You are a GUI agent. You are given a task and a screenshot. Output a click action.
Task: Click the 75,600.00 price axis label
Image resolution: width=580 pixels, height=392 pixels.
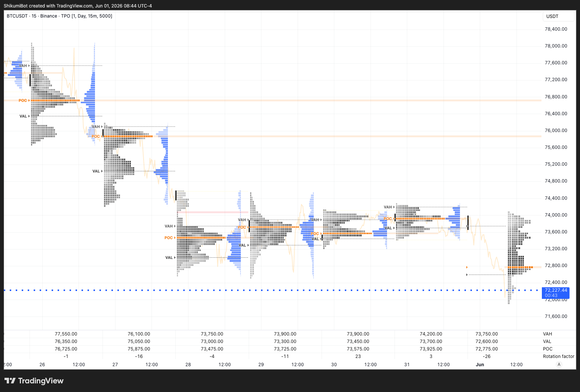point(556,147)
